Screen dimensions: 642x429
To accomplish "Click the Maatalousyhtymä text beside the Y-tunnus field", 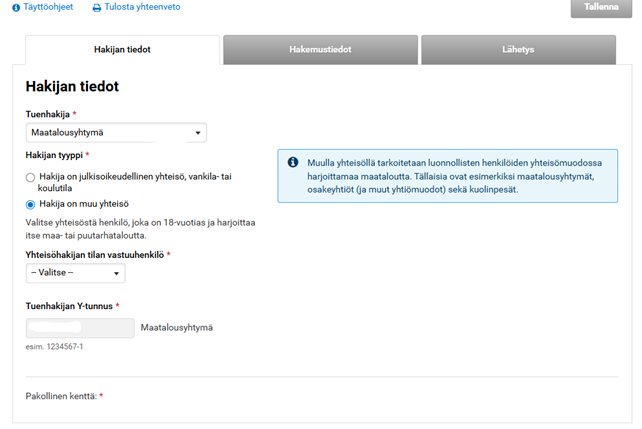I will coord(177,328).
